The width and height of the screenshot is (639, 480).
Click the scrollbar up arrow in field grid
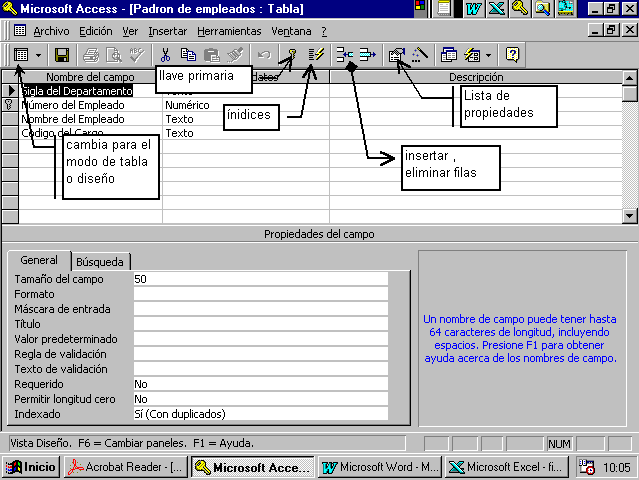(x=630, y=77)
